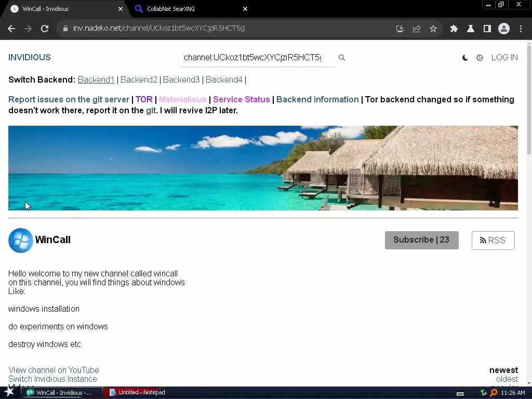Click the 11:26 AM clock
The width and height of the screenshot is (532, 399).
513,393
